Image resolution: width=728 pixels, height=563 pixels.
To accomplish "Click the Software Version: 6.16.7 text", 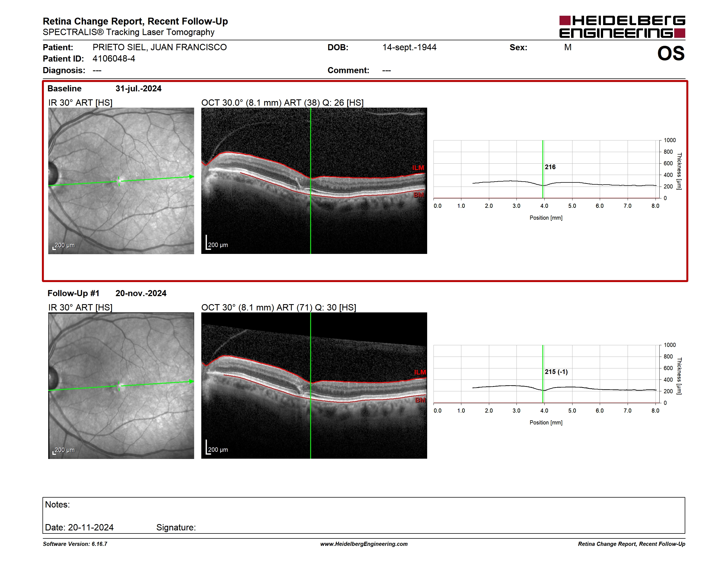I will coord(75,544).
